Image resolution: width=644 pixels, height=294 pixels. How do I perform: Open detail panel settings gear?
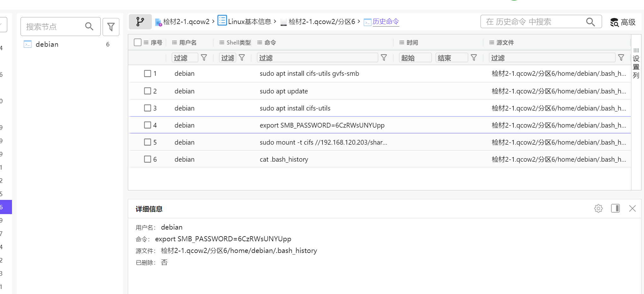click(x=598, y=208)
